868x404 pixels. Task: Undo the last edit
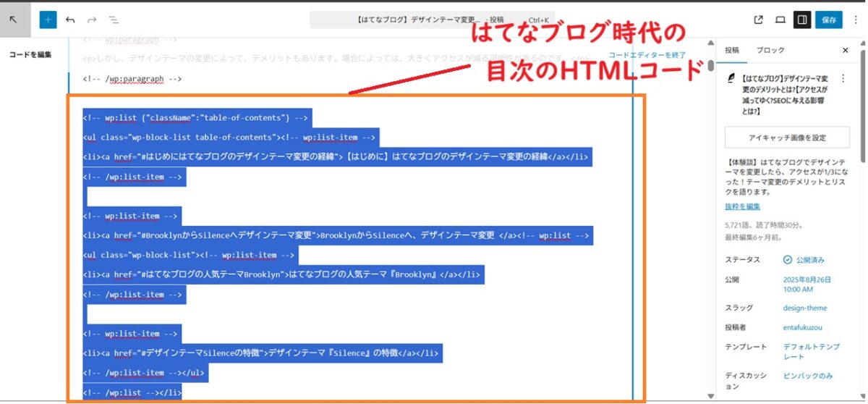coord(70,20)
